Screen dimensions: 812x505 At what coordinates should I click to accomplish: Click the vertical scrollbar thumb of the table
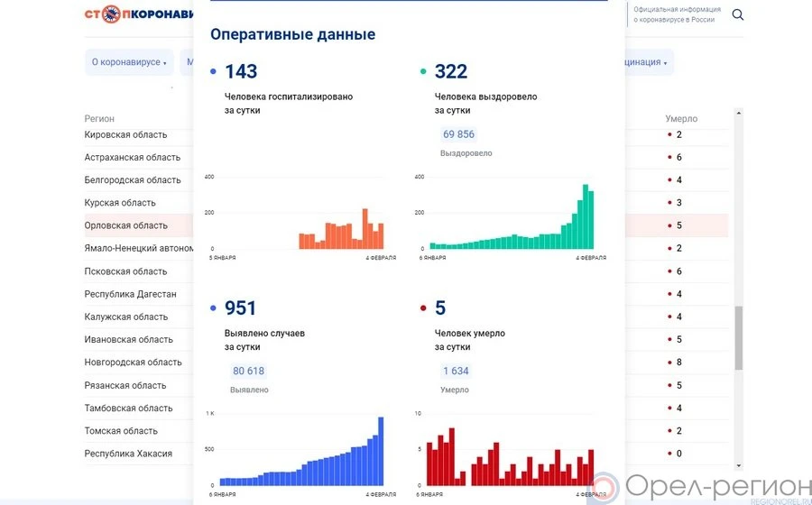pyautogui.click(x=739, y=338)
